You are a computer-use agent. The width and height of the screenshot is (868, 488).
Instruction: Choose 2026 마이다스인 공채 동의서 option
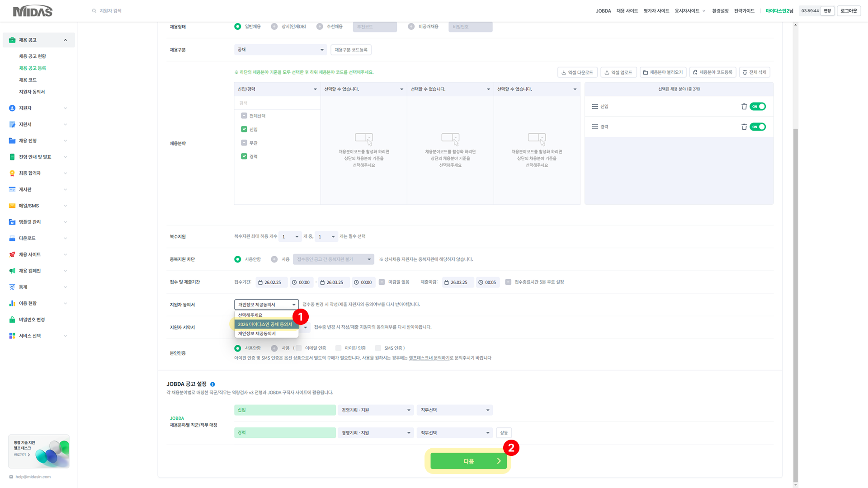[265, 324]
